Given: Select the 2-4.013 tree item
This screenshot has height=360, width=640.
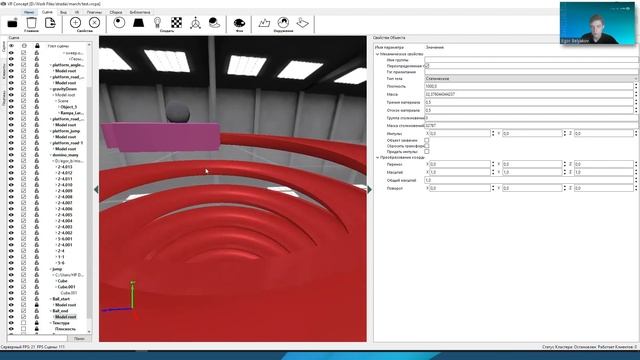Looking at the screenshot, I should pyautogui.click(x=65, y=167).
